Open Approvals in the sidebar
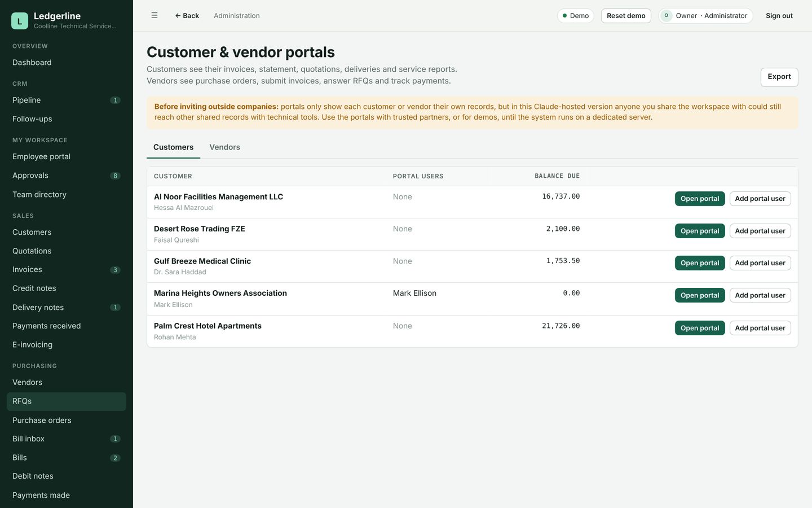The width and height of the screenshot is (812, 508). [67, 176]
